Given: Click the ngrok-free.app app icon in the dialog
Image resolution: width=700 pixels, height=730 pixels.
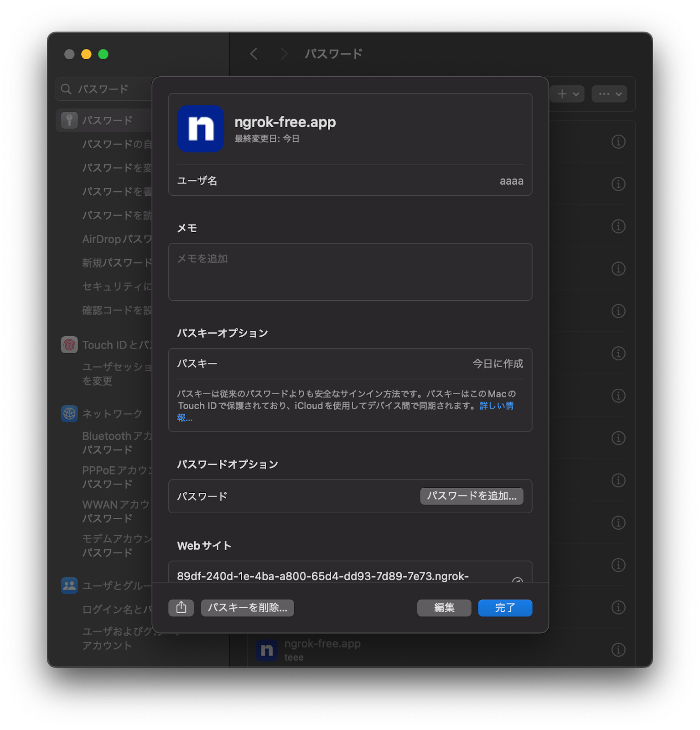Looking at the screenshot, I should pyautogui.click(x=201, y=129).
